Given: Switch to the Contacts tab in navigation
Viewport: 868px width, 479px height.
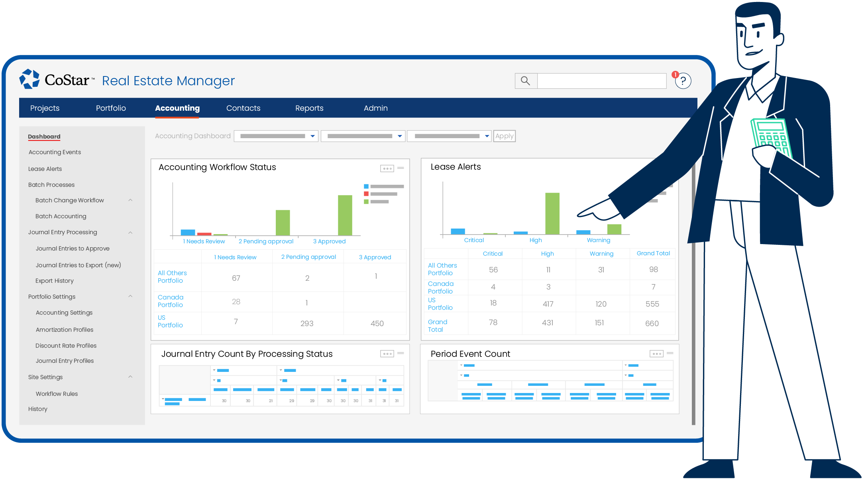Looking at the screenshot, I should [243, 108].
